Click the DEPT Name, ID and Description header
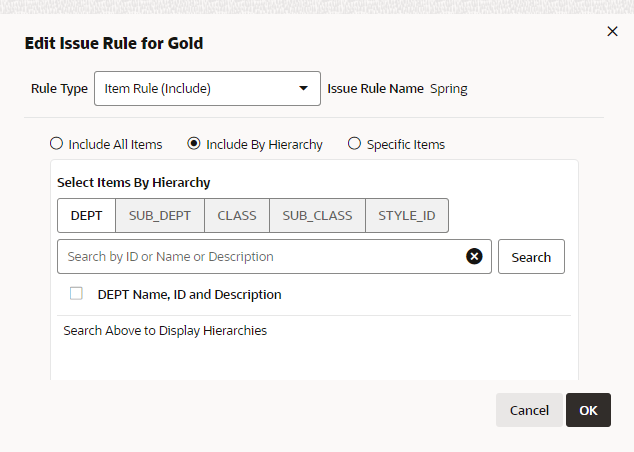The height and width of the screenshot is (452, 634). 189,295
